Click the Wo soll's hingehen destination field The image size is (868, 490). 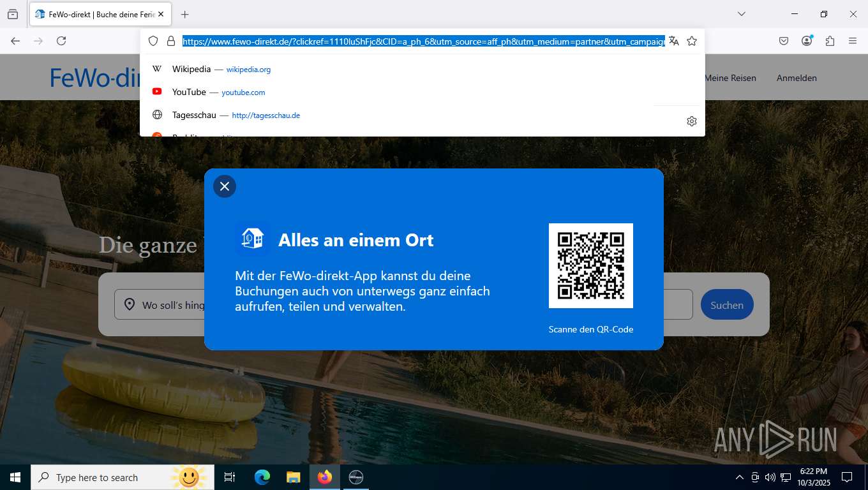pyautogui.click(x=160, y=305)
